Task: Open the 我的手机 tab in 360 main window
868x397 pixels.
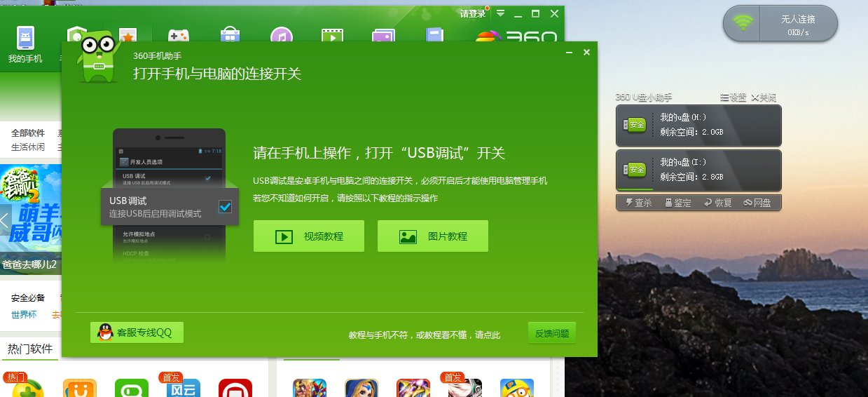Action: click(25, 45)
